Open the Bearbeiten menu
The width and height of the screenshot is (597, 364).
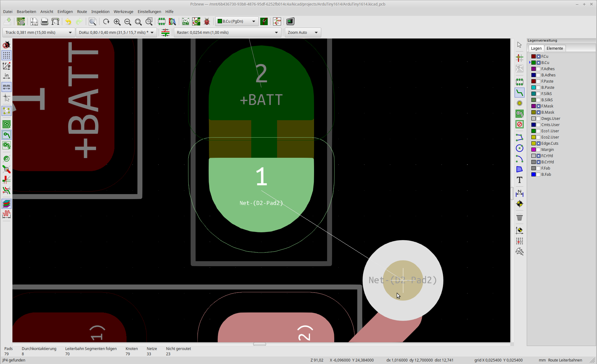point(26,12)
